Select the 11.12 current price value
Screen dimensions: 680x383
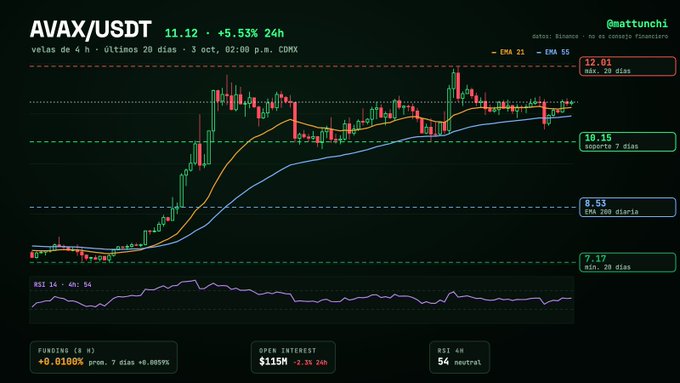click(x=181, y=33)
